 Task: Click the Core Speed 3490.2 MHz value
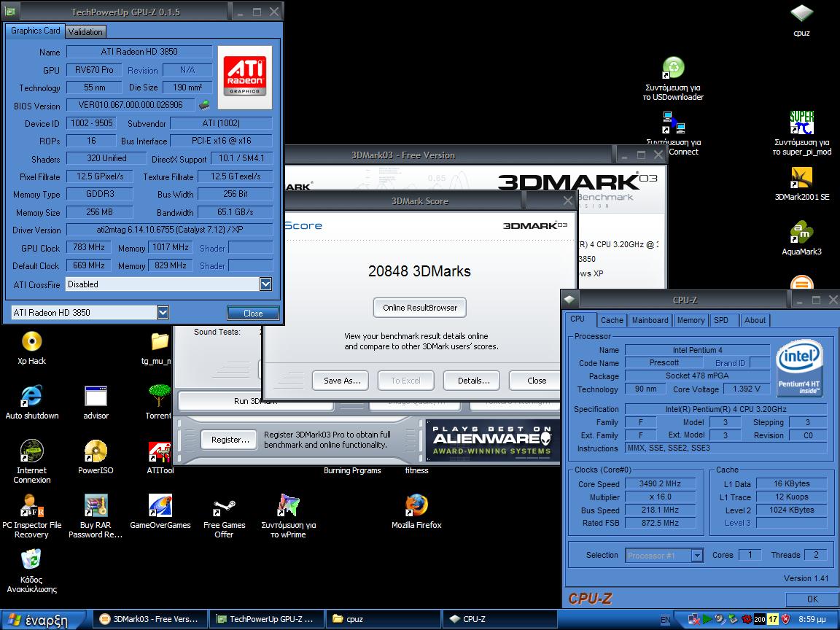tap(660, 483)
